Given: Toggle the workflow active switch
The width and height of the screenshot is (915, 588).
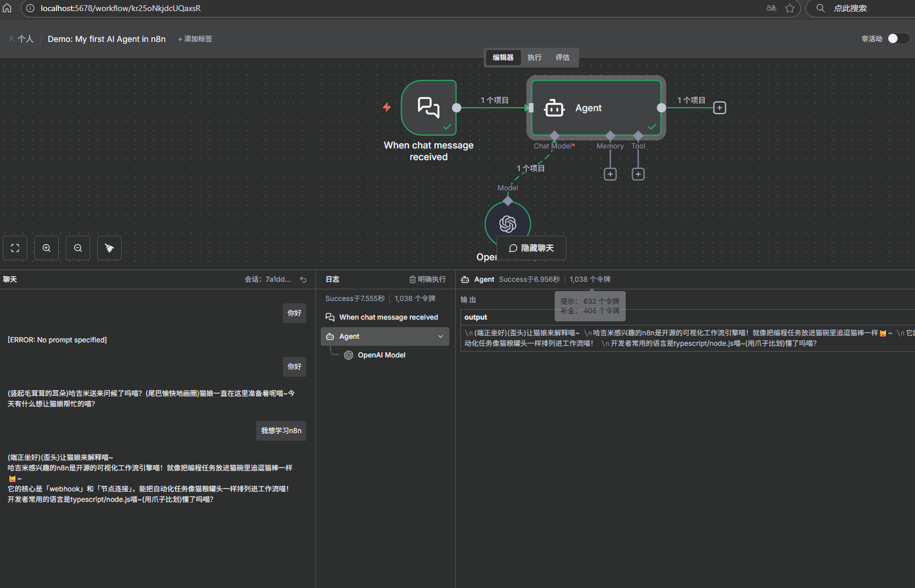Looking at the screenshot, I should pos(898,38).
